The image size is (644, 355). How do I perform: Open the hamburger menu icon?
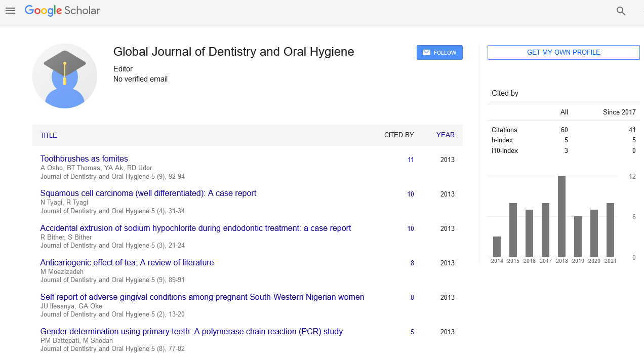pos(10,11)
